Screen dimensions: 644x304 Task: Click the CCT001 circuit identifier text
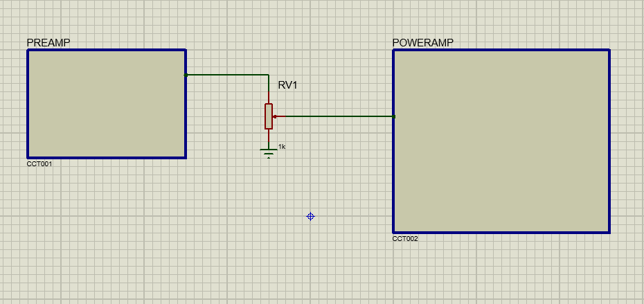click(x=39, y=164)
